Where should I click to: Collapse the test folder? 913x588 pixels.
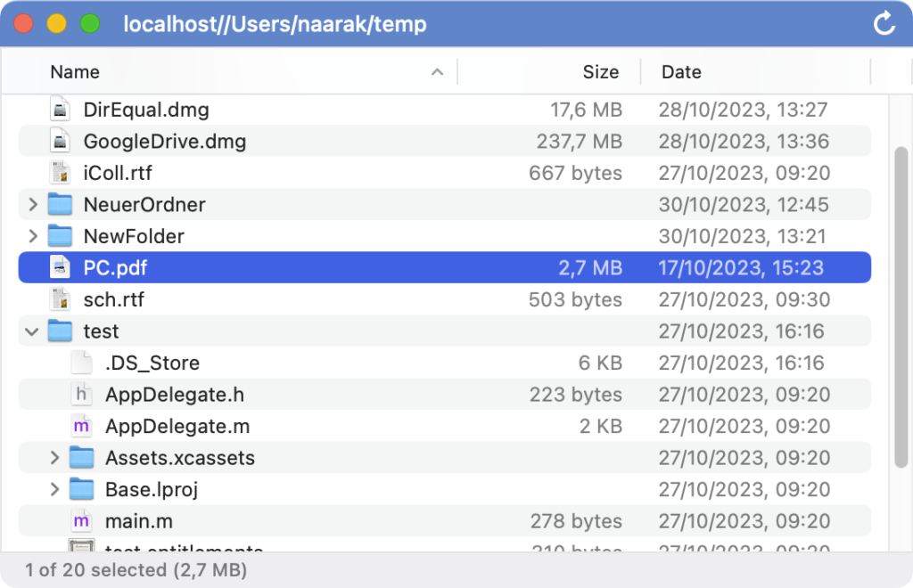[x=32, y=331]
